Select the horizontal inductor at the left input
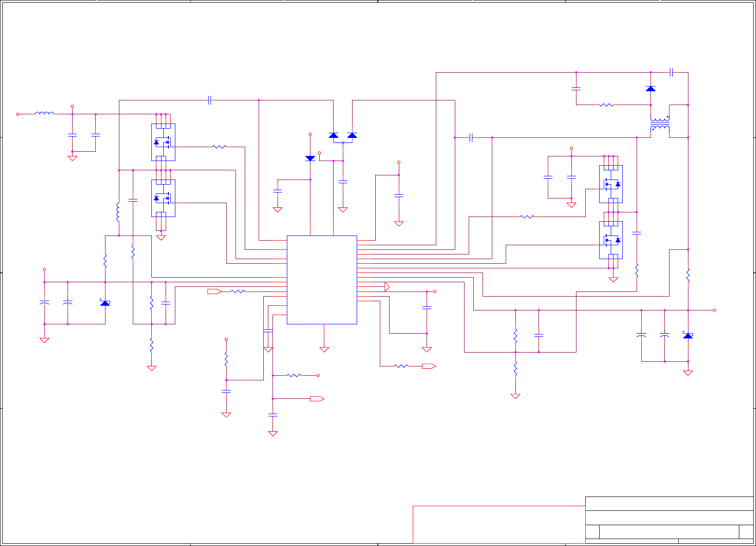 pos(44,113)
